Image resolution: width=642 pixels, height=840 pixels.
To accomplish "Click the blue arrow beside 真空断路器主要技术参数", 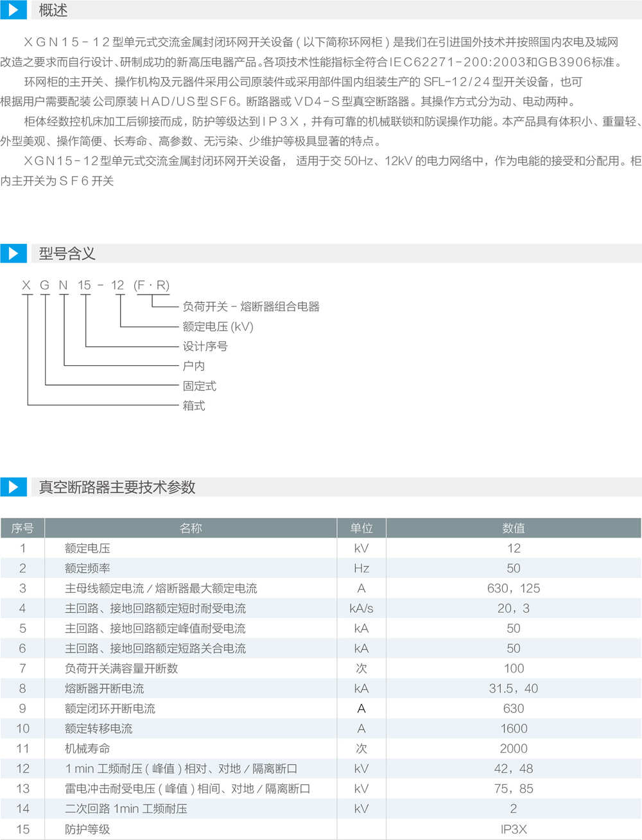I will (x=13, y=487).
